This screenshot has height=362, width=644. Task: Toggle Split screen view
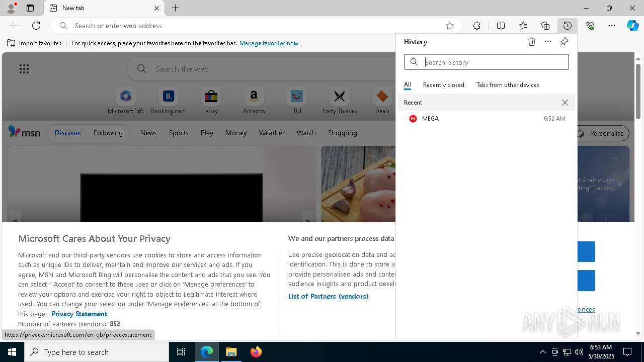tap(501, 26)
